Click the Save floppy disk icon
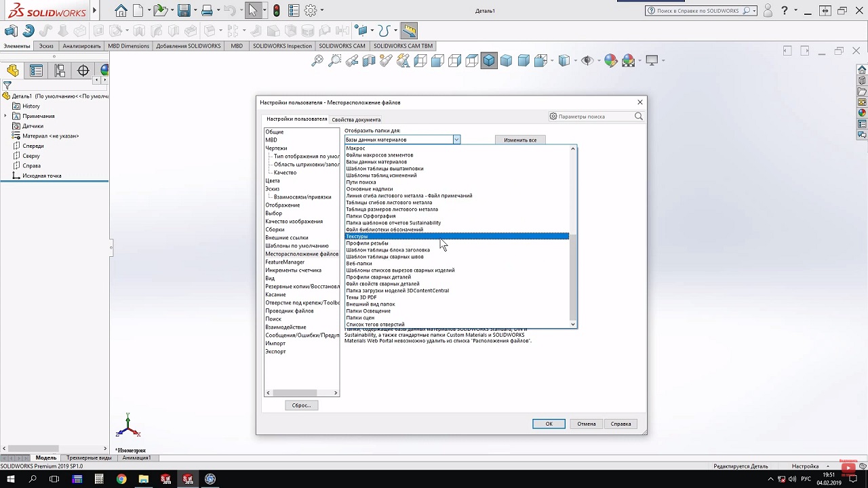 [183, 10]
